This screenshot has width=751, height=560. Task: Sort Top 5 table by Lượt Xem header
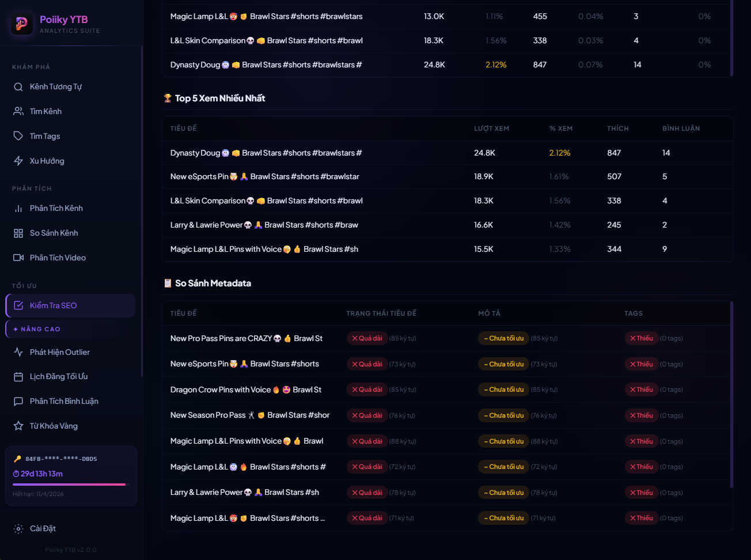coord(491,128)
